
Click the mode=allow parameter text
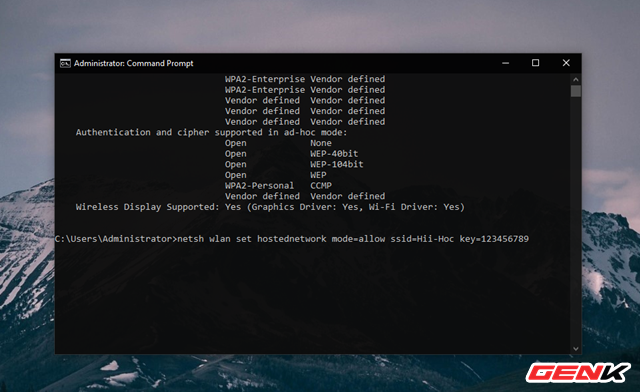tap(358, 239)
